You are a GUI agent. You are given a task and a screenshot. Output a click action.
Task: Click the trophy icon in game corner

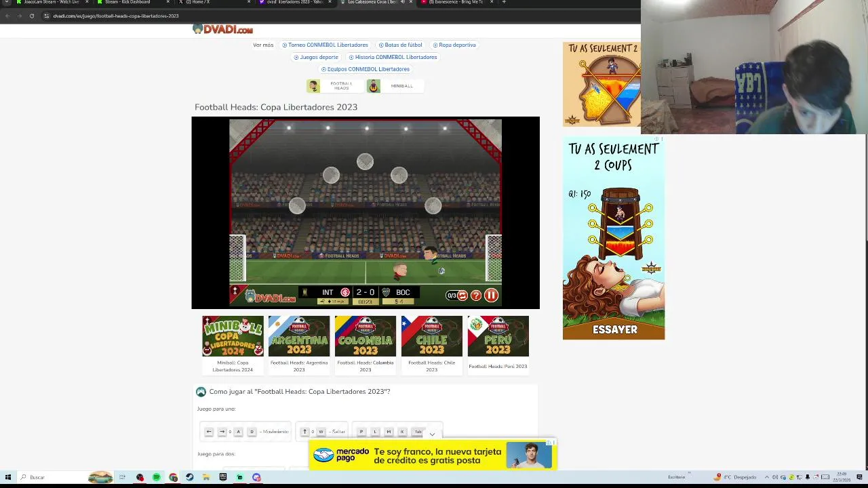pos(235,291)
